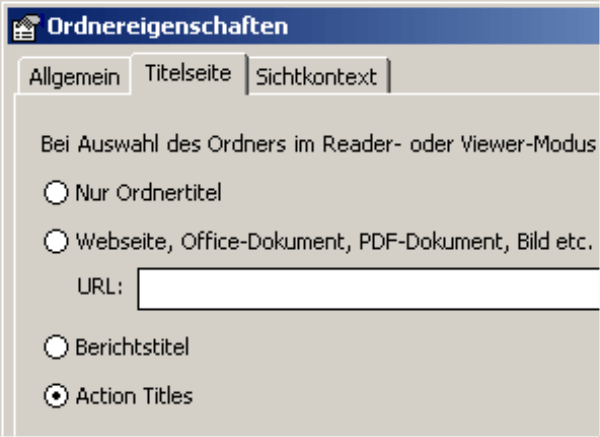Select the Nur Ordnertitel radio button
This screenshot has height=437, width=600.
[56, 192]
